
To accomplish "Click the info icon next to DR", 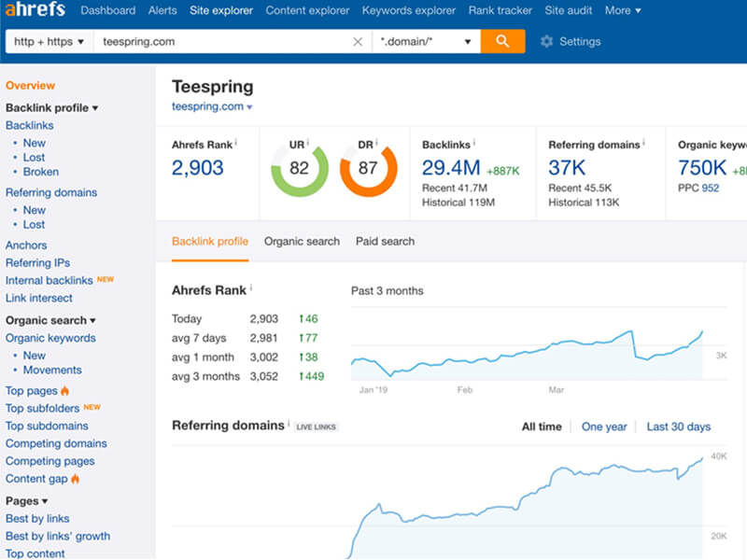I will click(376, 142).
